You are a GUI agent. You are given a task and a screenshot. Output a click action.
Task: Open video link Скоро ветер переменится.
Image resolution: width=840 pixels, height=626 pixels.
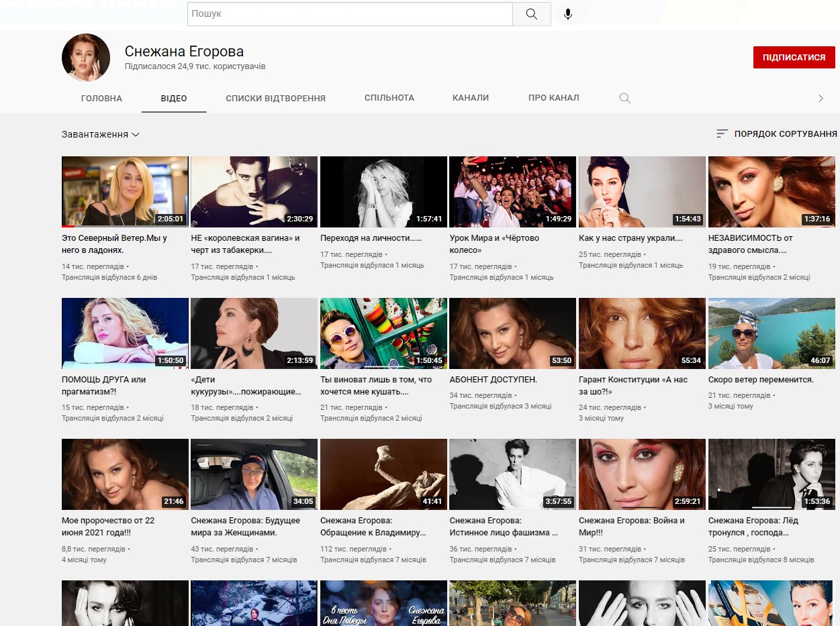(x=761, y=379)
